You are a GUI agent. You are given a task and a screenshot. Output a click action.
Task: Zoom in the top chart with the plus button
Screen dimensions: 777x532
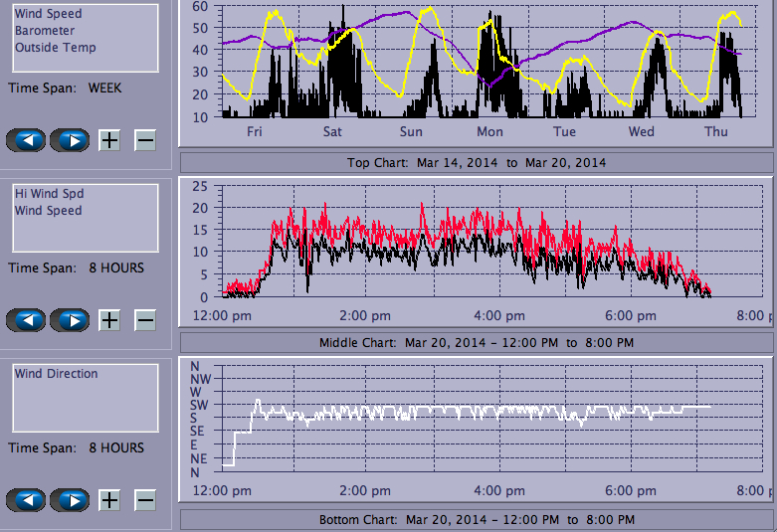(x=109, y=140)
